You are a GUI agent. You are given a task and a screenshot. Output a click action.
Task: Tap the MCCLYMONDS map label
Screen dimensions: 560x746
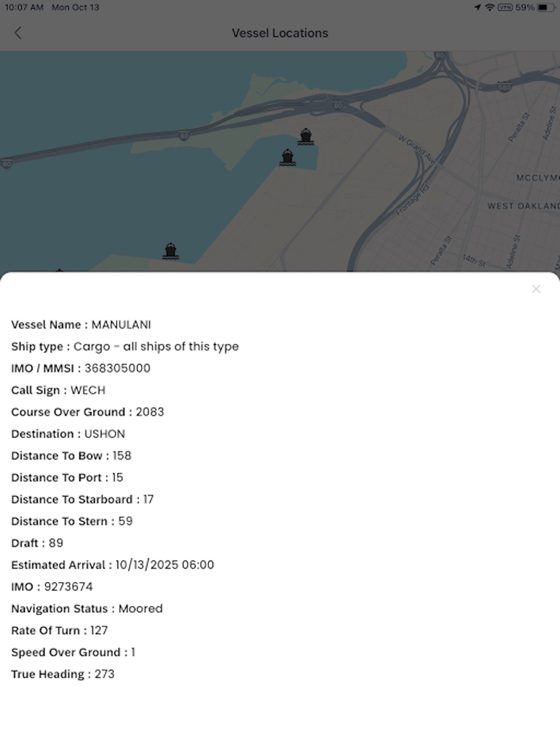pyautogui.click(x=537, y=178)
